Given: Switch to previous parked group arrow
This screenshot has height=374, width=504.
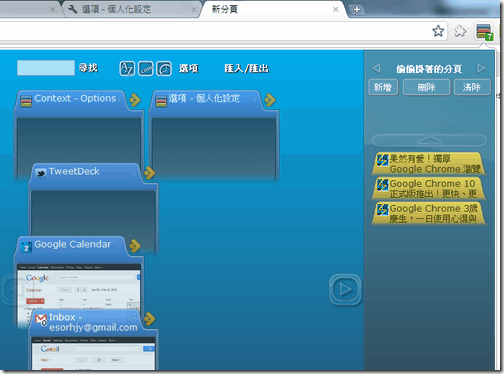Looking at the screenshot, I should 376,68.
